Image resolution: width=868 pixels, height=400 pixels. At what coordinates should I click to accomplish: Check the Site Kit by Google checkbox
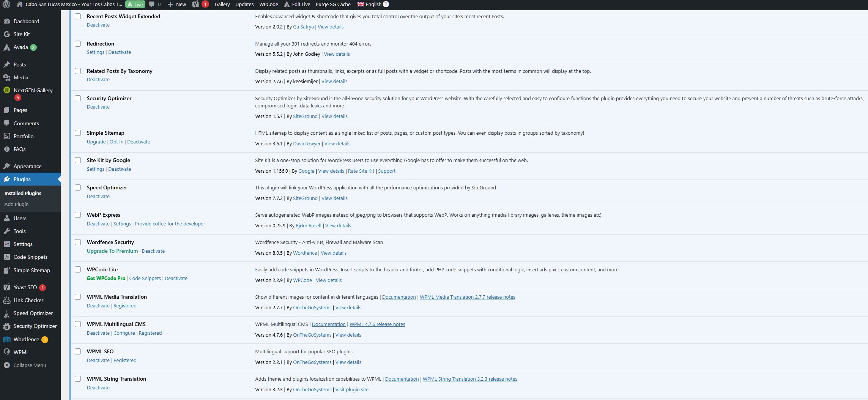point(78,160)
